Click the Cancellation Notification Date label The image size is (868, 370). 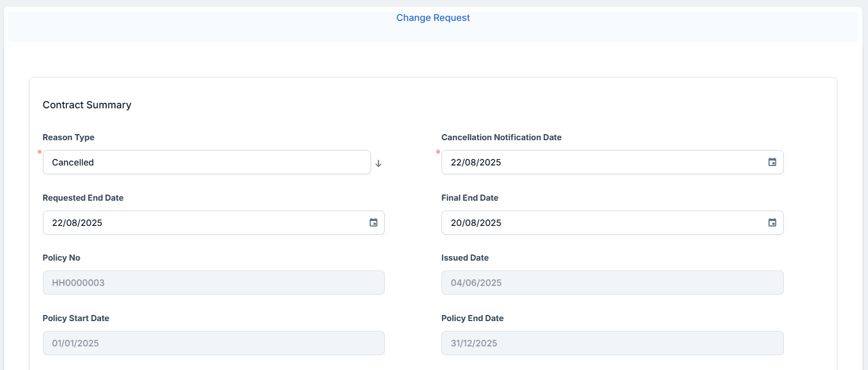coord(501,137)
